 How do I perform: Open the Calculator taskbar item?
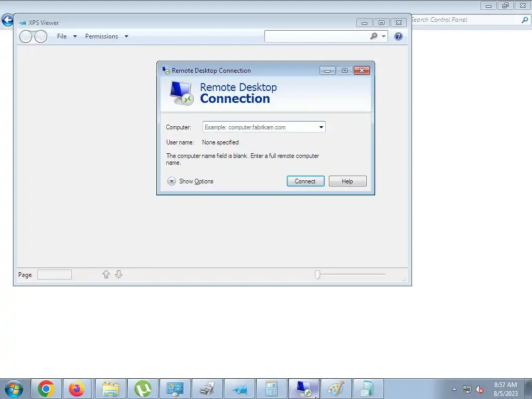click(272, 389)
